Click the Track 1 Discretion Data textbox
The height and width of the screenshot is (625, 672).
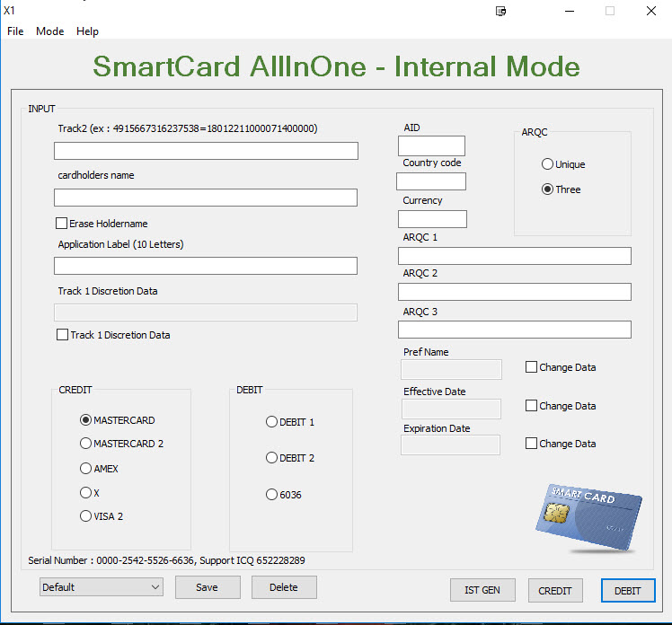click(x=206, y=312)
